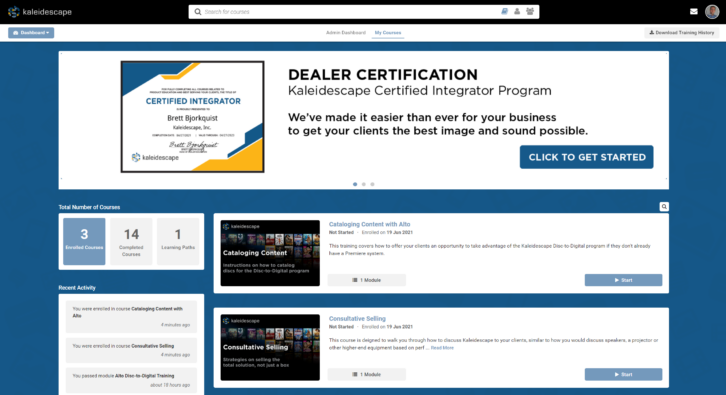Click activity: enrolled in Consultative Selling
This screenshot has width=726, height=395.
coord(131,351)
